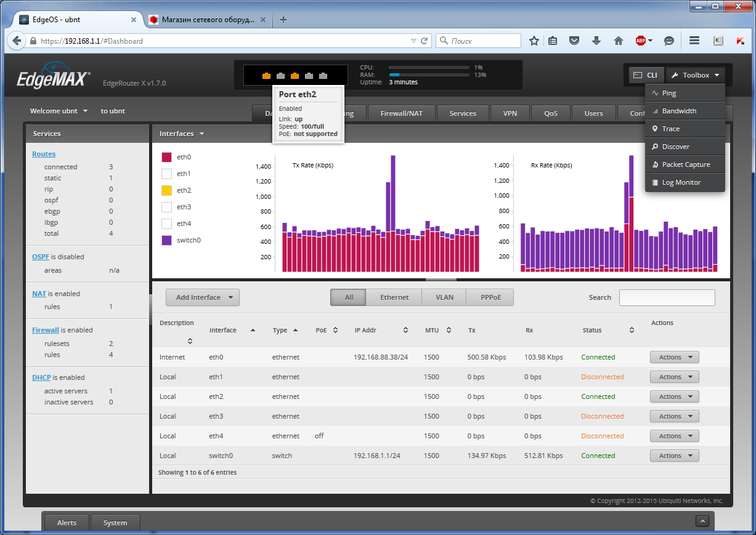Open the Actions dropdown for switch0
756x535 pixels.
[674, 456]
